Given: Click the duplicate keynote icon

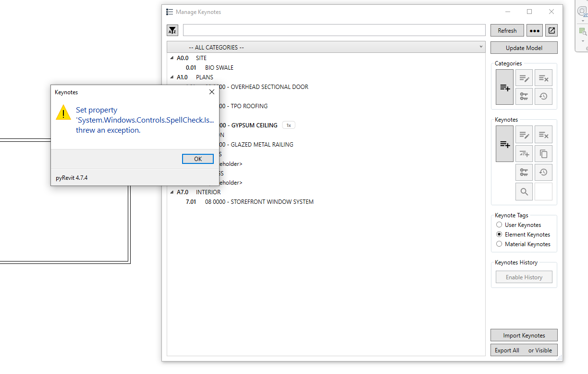Looking at the screenshot, I should point(543,153).
